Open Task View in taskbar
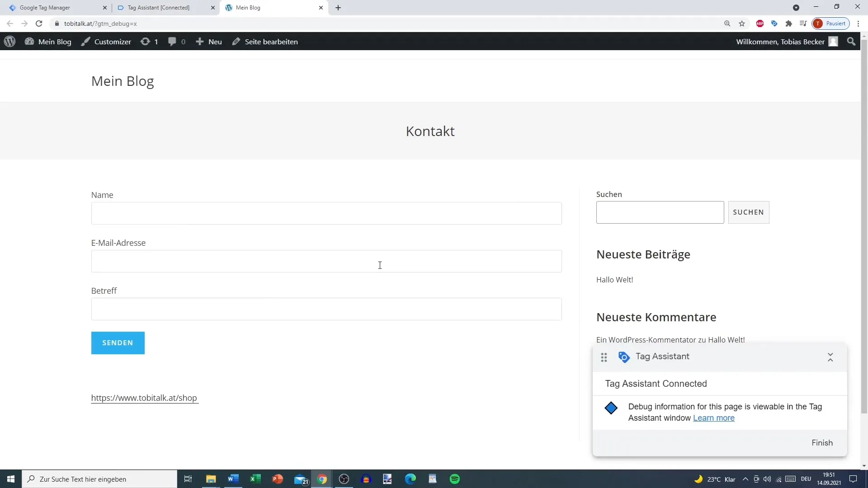 pos(188,479)
